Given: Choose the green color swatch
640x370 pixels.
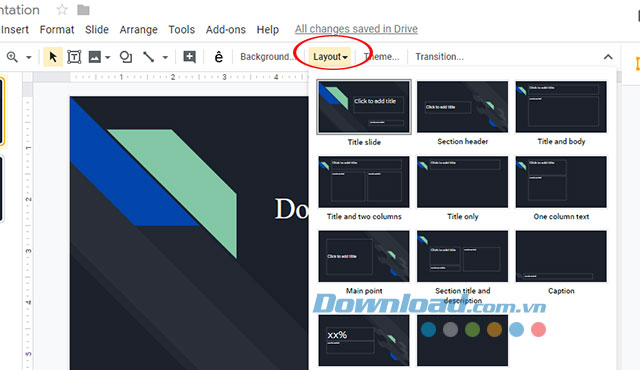Looking at the screenshot, I should pos(472,329).
